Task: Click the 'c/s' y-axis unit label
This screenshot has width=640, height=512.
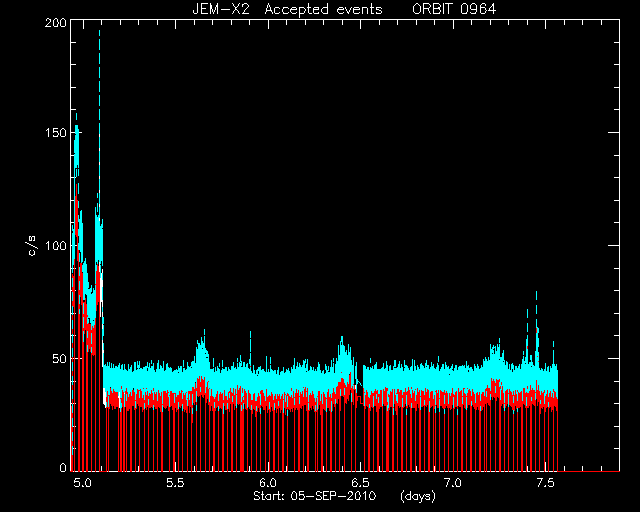Action: 33,246
